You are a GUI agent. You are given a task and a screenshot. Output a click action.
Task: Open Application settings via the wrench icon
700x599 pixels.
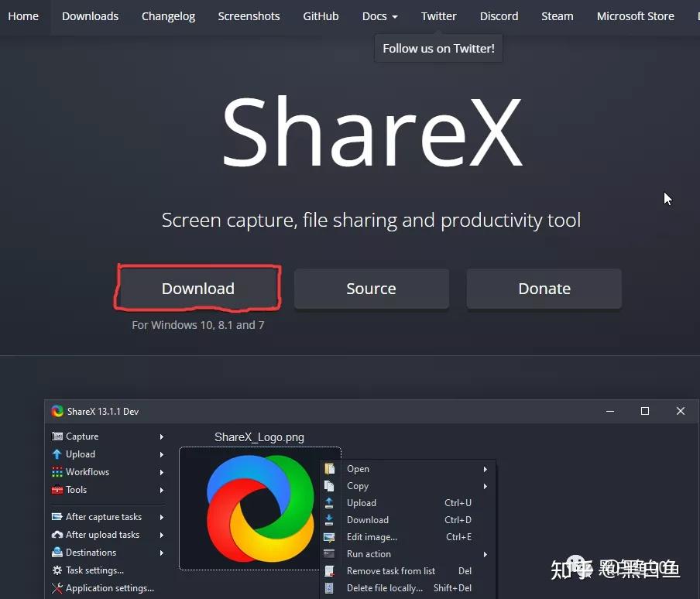coord(57,588)
